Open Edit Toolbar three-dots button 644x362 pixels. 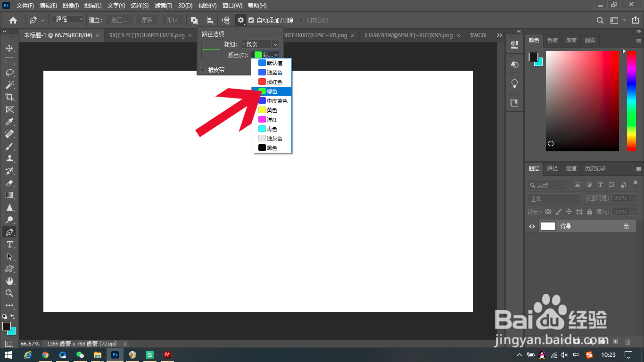(9, 305)
